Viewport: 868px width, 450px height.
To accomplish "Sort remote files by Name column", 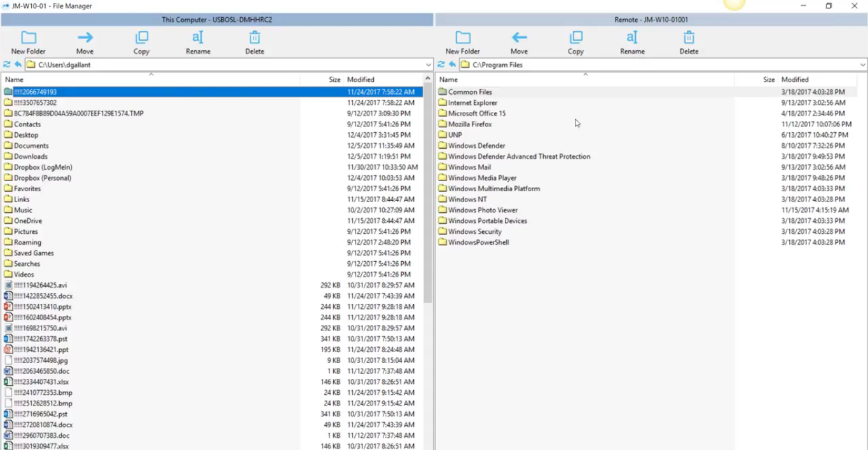I will click(x=449, y=79).
